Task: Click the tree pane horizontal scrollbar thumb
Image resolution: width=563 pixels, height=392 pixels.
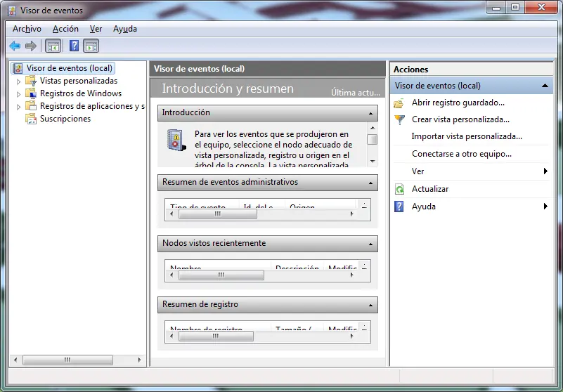Action: tap(67, 360)
